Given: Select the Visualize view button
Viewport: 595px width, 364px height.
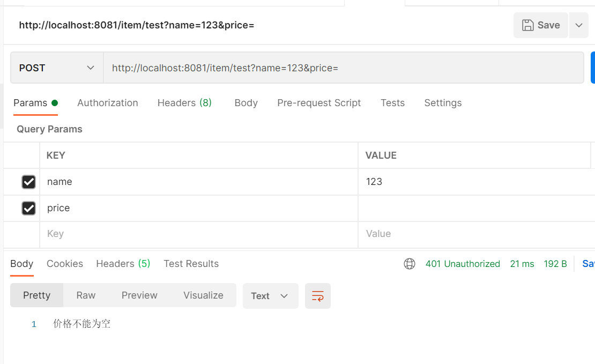Looking at the screenshot, I should 203,295.
